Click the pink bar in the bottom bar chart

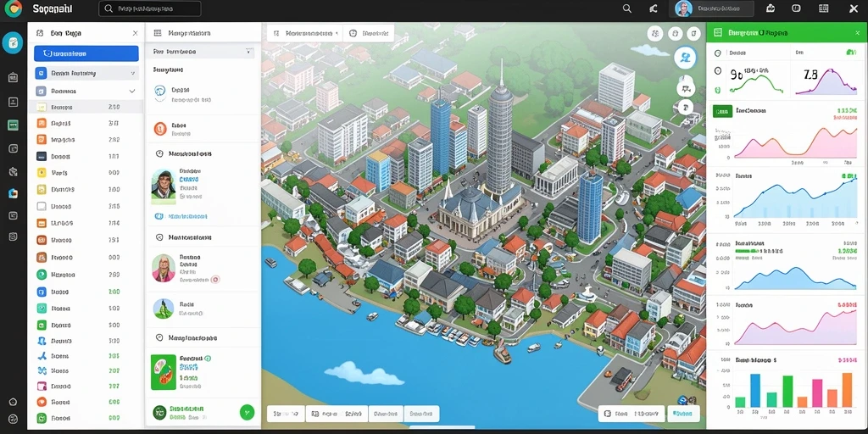pyautogui.click(x=817, y=393)
